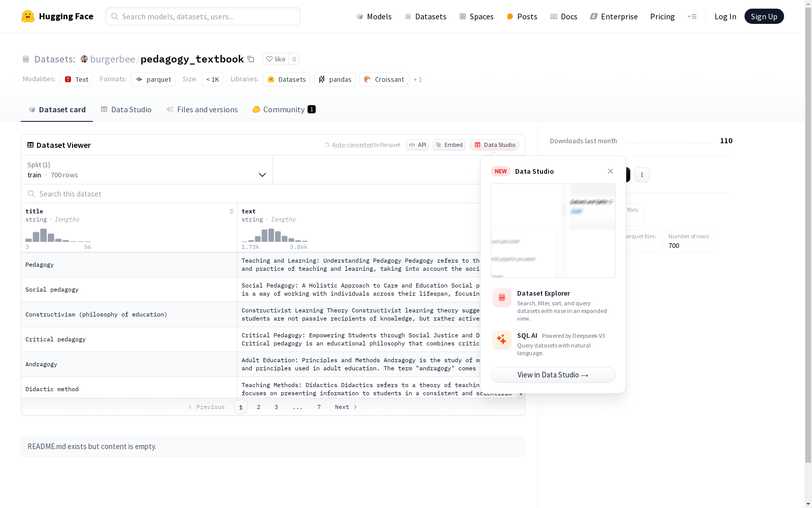Viewport: 812px width, 508px height.
Task: Click the title column length histogram
Action: pos(58,235)
